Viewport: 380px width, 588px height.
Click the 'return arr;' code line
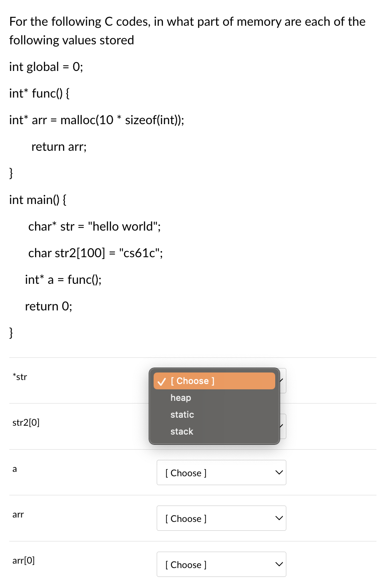point(59,147)
